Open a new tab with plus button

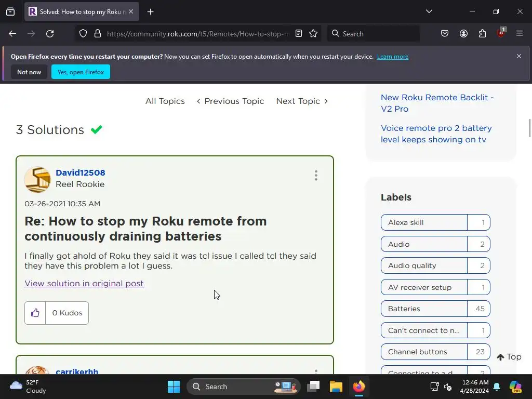point(151,12)
